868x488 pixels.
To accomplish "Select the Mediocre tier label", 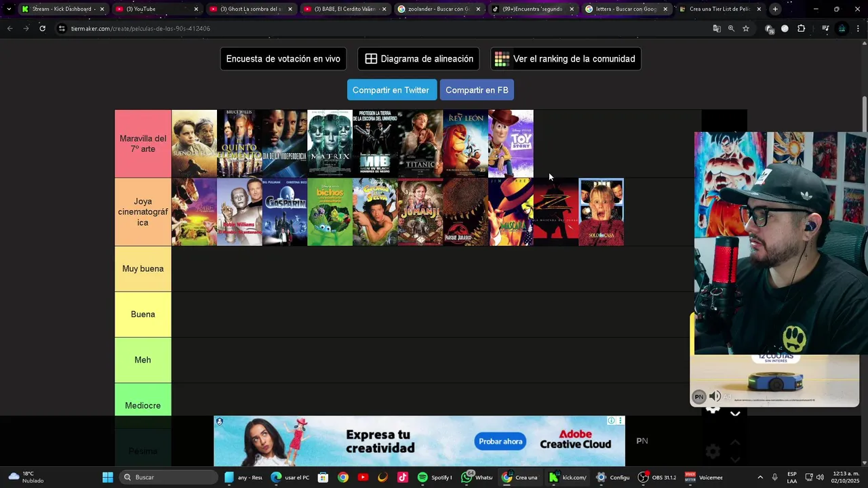I will click(143, 405).
